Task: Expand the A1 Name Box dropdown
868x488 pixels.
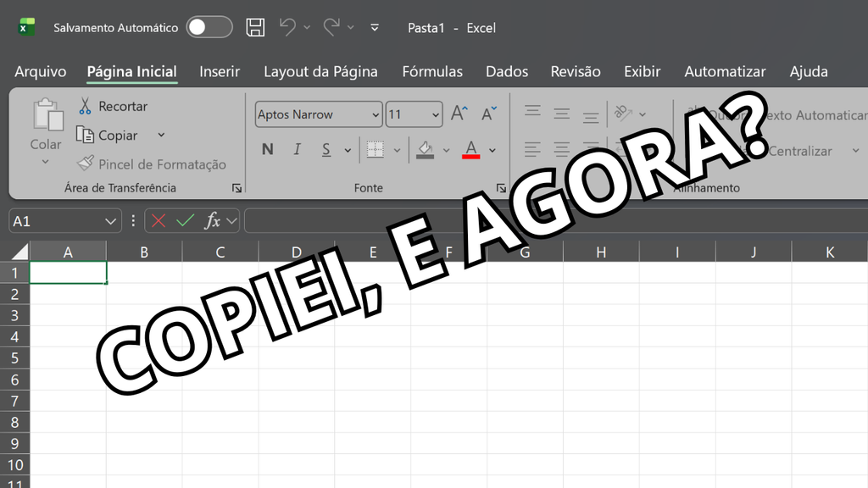Action: (x=110, y=221)
